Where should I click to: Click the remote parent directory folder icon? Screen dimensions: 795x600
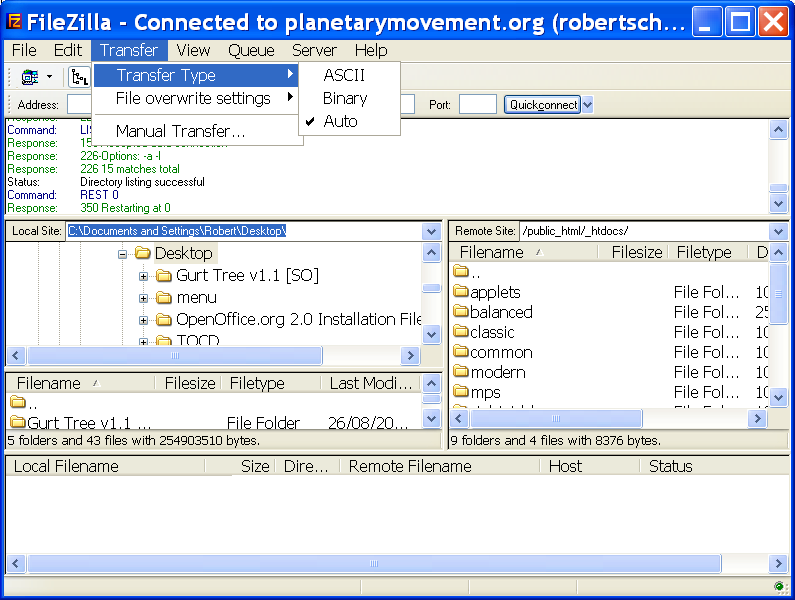click(461, 271)
